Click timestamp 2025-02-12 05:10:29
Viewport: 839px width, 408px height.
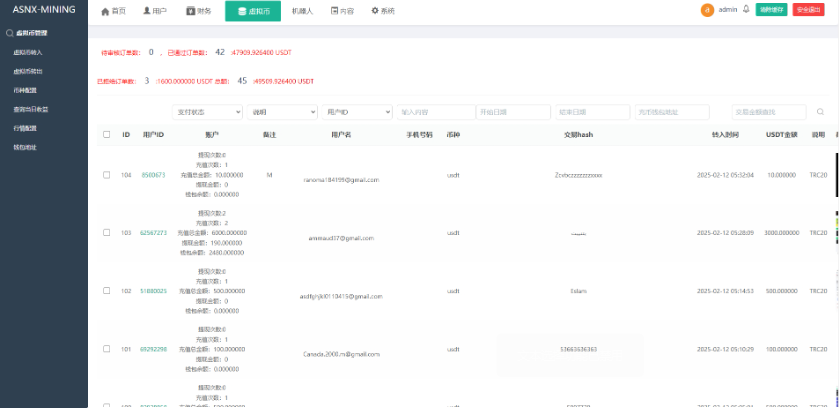pyautogui.click(x=725, y=349)
